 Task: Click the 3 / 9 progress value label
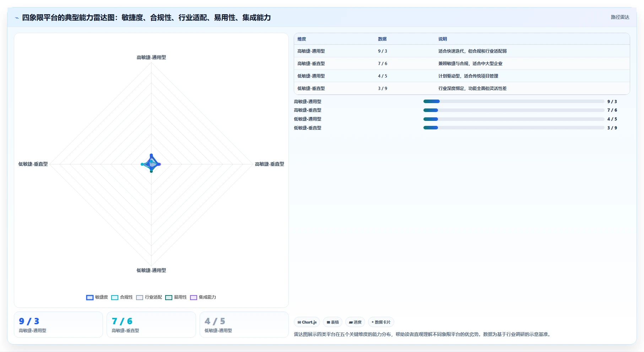(x=612, y=128)
